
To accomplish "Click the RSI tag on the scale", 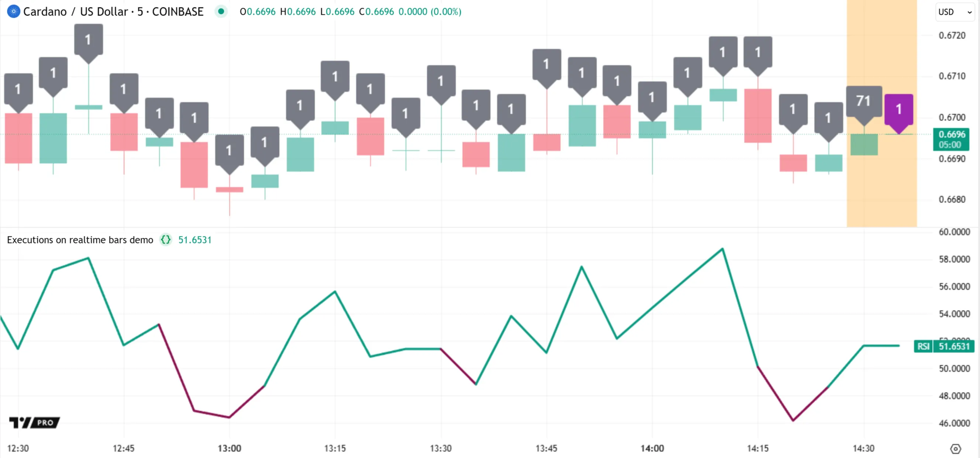I will tap(923, 346).
